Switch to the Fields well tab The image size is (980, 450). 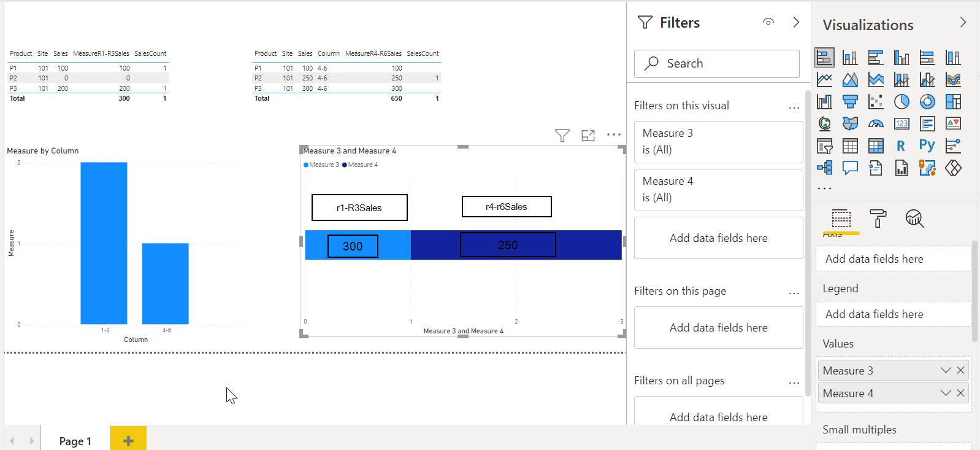coord(841,219)
